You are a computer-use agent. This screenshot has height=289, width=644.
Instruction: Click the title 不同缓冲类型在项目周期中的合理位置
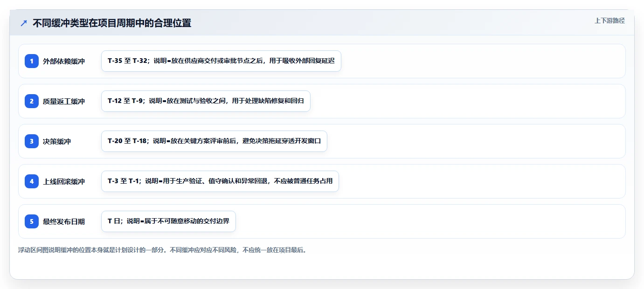pos(112,23)
